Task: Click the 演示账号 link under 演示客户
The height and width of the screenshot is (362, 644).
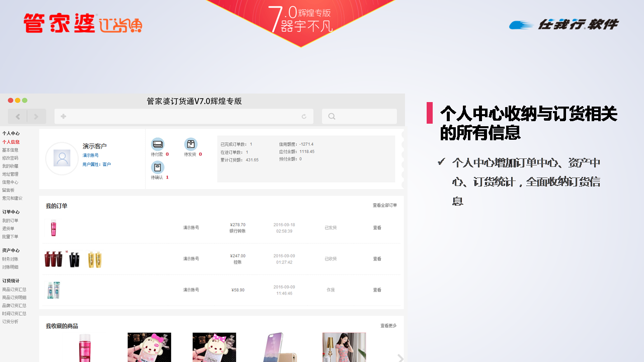Action: click(91, 155)
